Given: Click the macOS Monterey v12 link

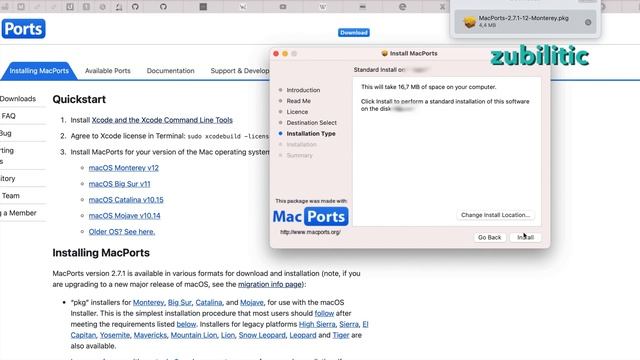Looking at the screenshot, I should click(124, 168).
